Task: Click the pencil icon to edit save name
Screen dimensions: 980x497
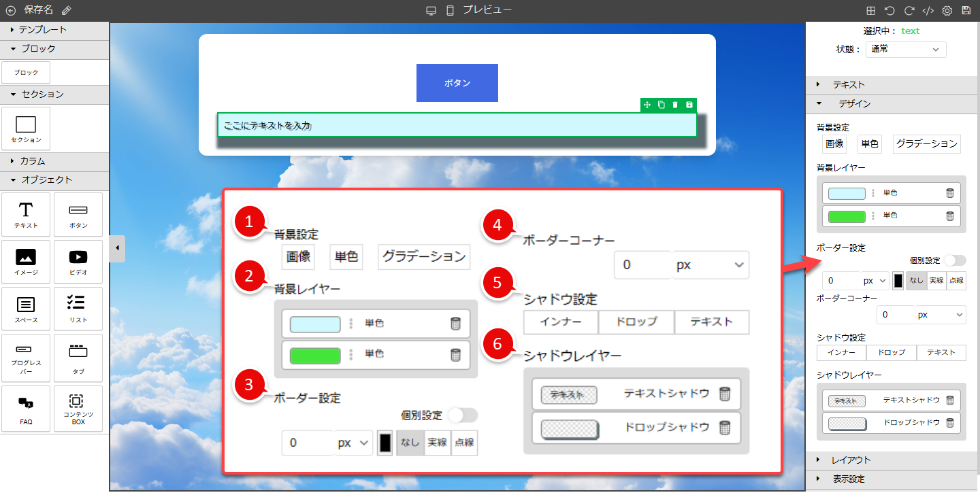Action: (66, 11)
